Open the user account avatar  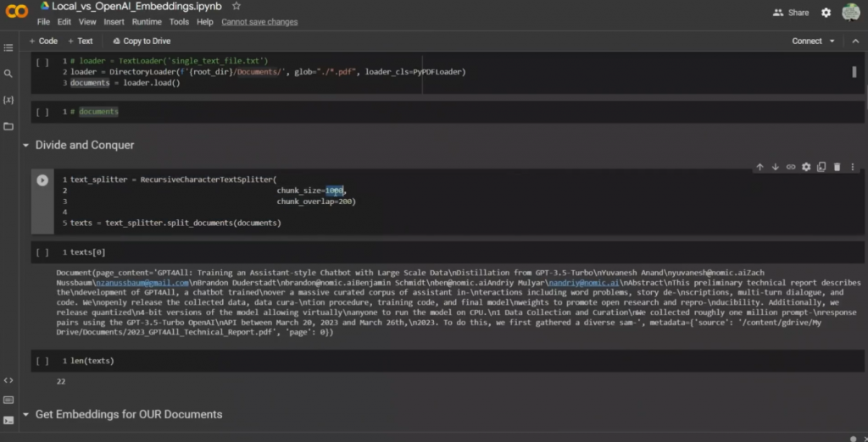pos(851,12)
